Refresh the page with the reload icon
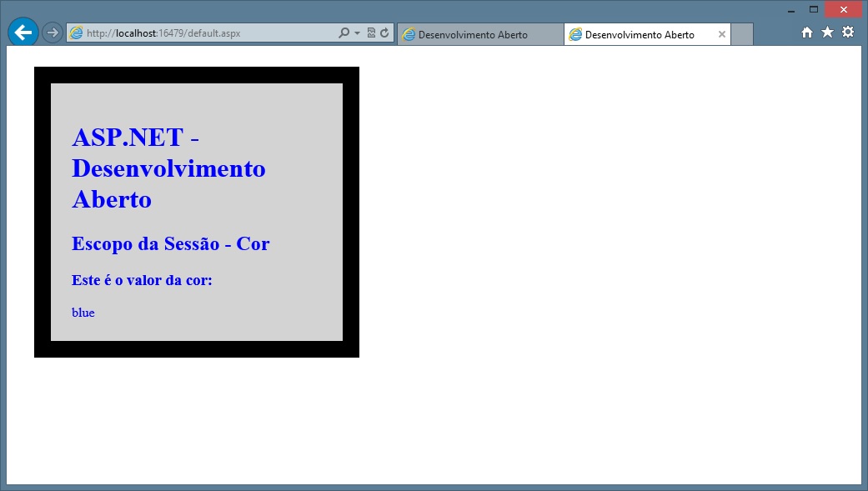The height and width of the screenshot is (491, 868). (384, 33)
